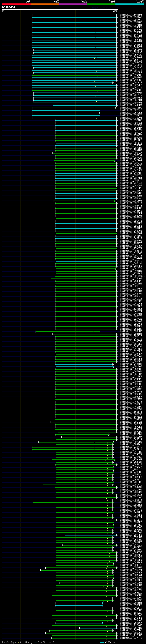Screen dimensions: 146x644
Task: Click the purple ~60% identity legend bar
Action: click(73, 4)
